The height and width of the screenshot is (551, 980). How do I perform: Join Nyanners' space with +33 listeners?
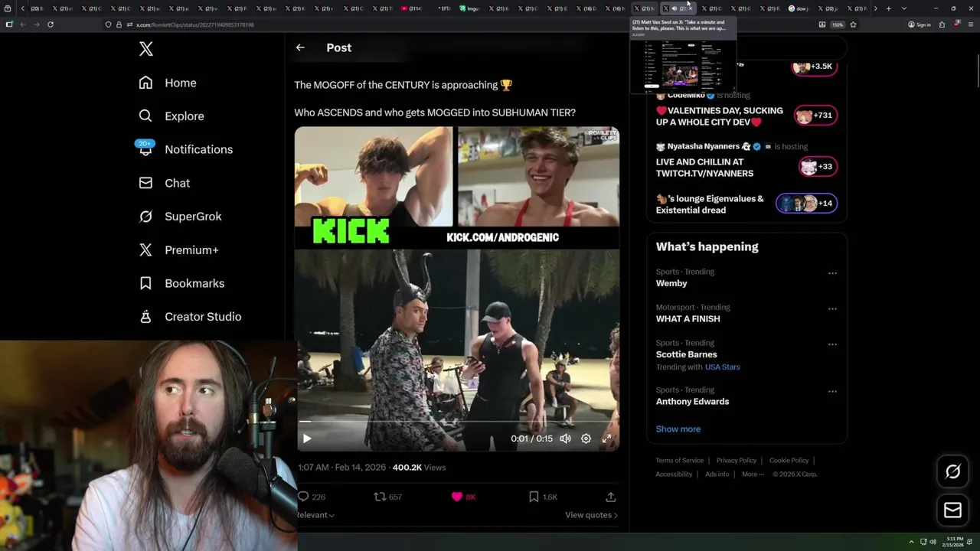tap(818, 166)
